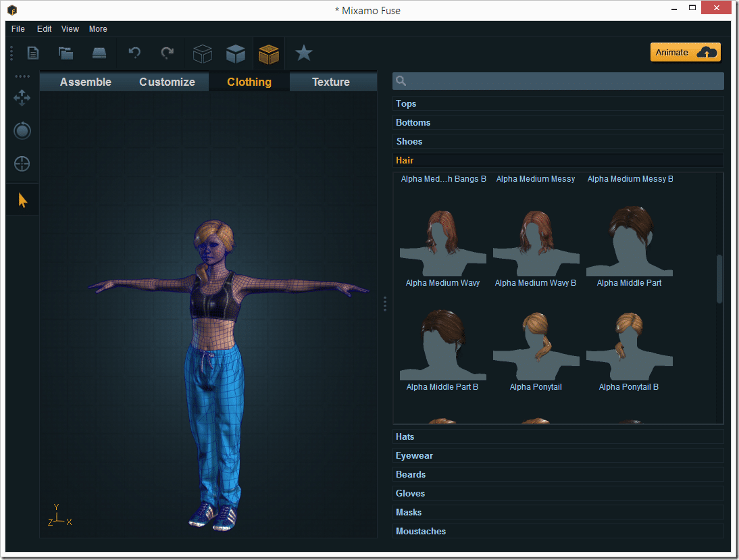The height and width of the screenshot is (560, 739).
Task: Apply the Alpha Ponytail B hair thumbnail
Action: [x=629, y=346]
